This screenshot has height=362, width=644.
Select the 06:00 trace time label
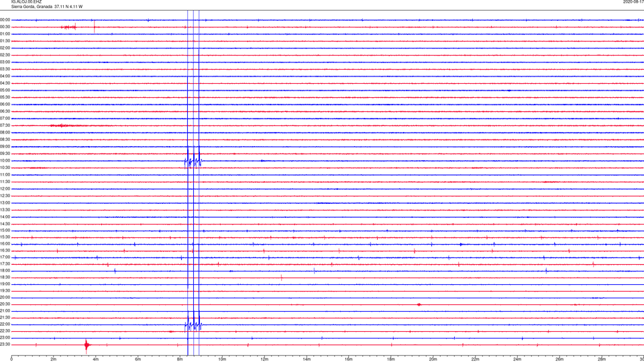tap(5, 105)
